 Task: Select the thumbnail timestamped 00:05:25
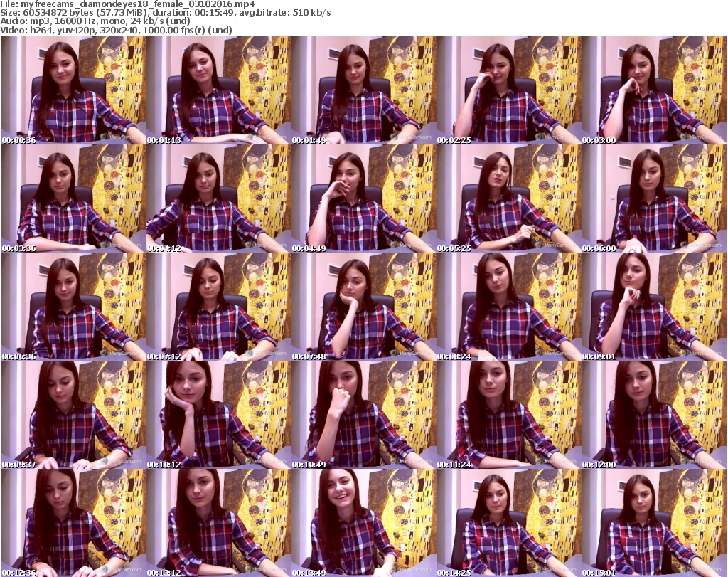[x=509, y=198]
